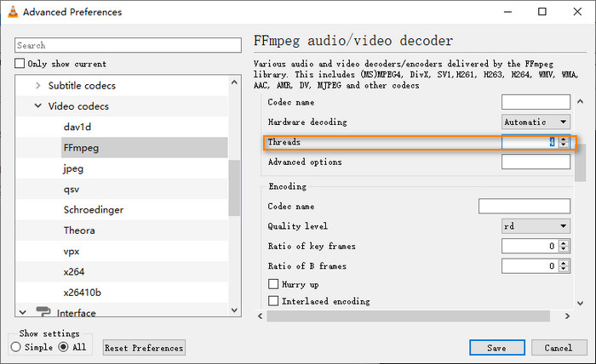Select Schroedinger codec in the tree
This screenshot has height=364, width=596.
point(94,209)
